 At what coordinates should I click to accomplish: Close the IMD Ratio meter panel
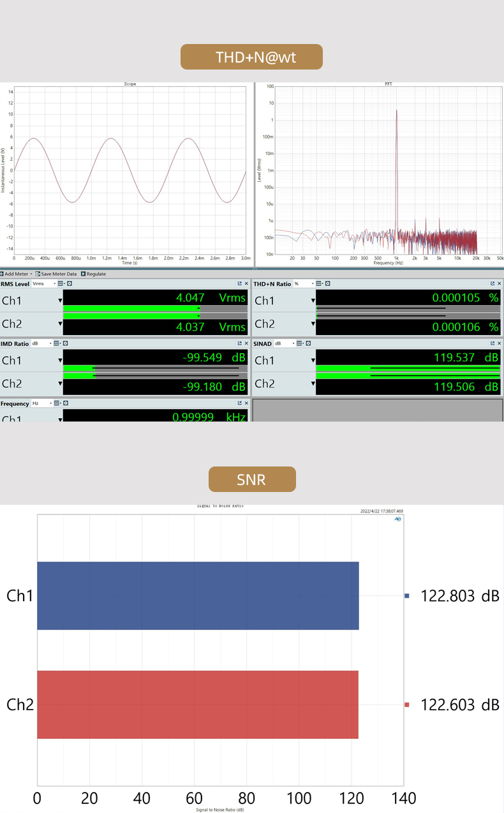click(x=246, y=343)
